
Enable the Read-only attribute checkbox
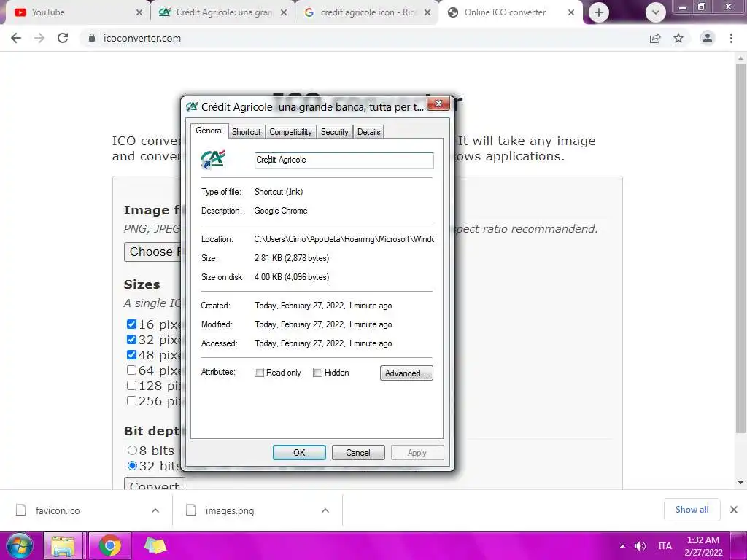(259, 373)
